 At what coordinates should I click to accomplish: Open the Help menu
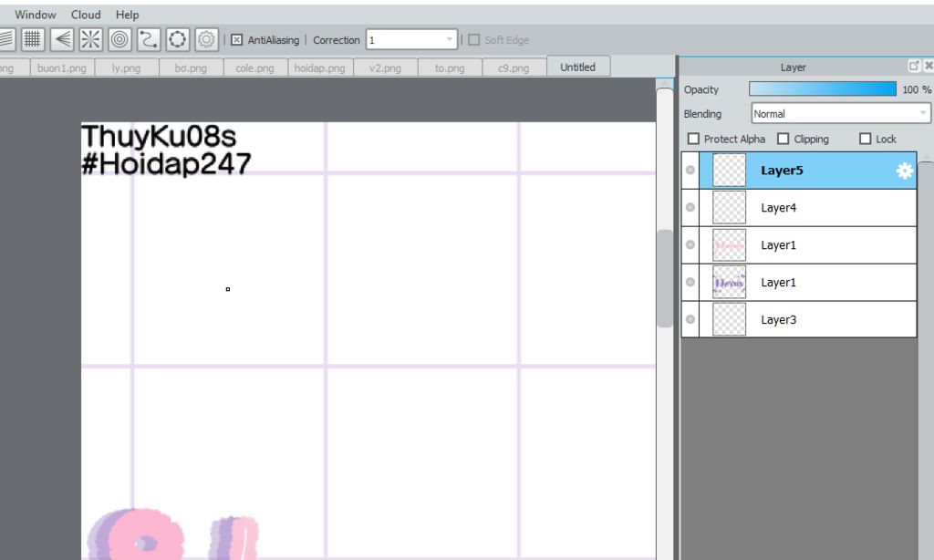pyautogui.click(x=127, y=15)
